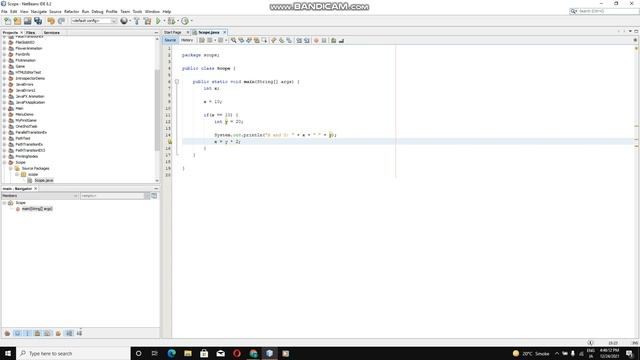640x360 pixels.
Task: Select main(String[] args) in Navigator
Action: (37, 209)
